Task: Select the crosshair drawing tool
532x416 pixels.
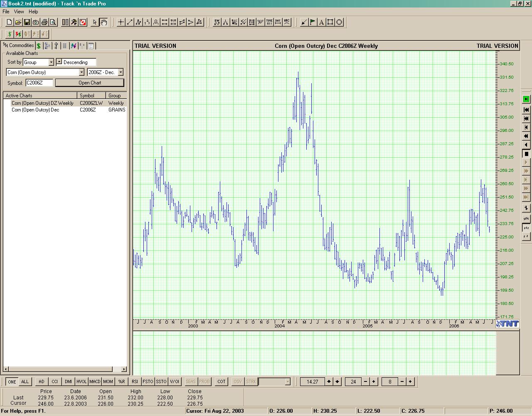Action: 121,22
